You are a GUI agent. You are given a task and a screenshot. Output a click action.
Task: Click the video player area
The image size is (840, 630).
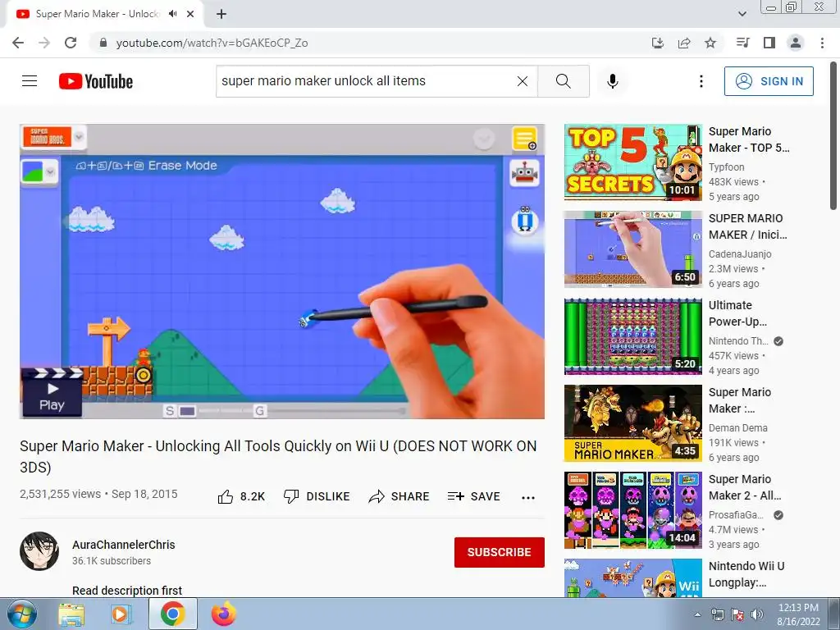point(282,272)
